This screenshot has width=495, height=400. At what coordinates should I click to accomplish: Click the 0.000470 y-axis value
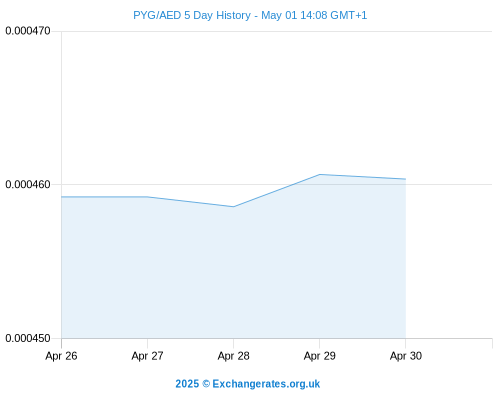point(28,31)
